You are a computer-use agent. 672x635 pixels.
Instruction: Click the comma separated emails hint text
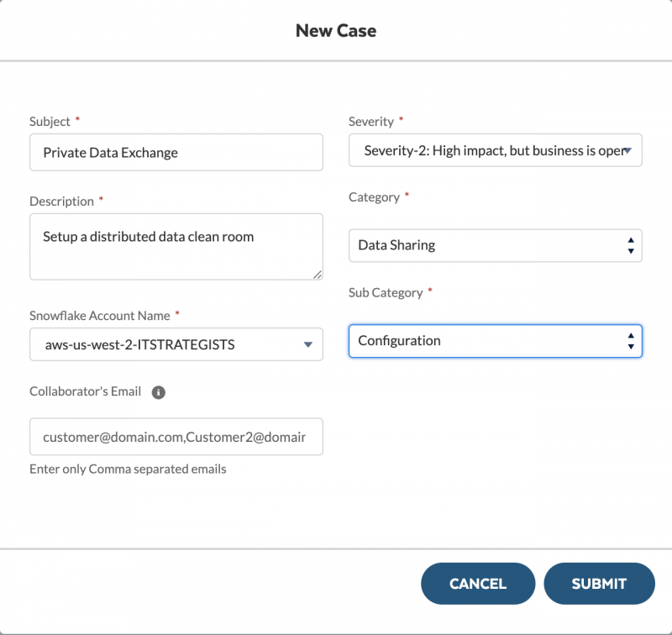pyautogui.click(x=128, y=469)
